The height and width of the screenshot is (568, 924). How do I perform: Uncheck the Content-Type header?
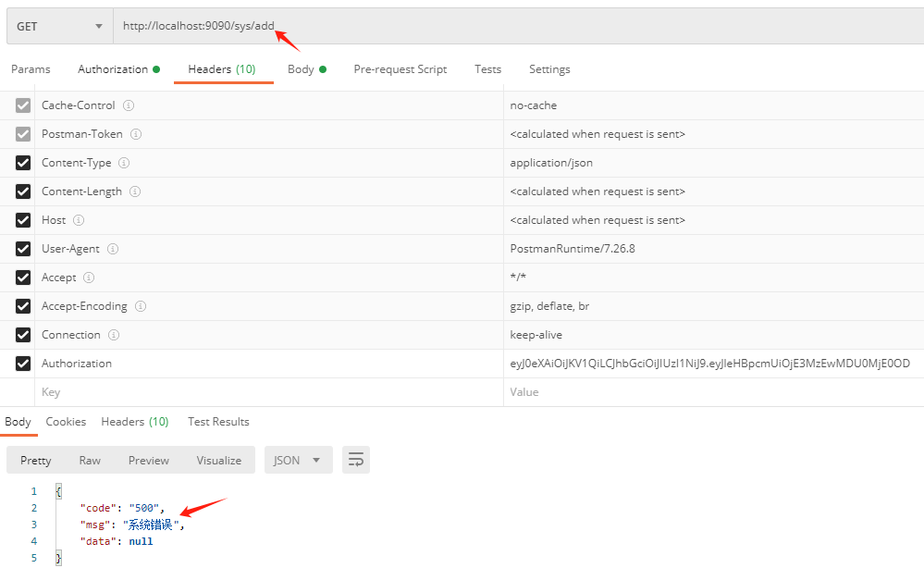pyautogui.click(x=23, y=163)
